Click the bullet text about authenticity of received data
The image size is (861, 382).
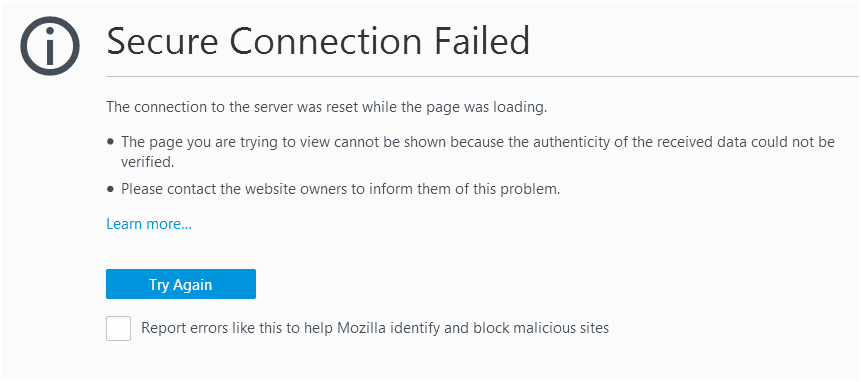click(x=478, y=151)
